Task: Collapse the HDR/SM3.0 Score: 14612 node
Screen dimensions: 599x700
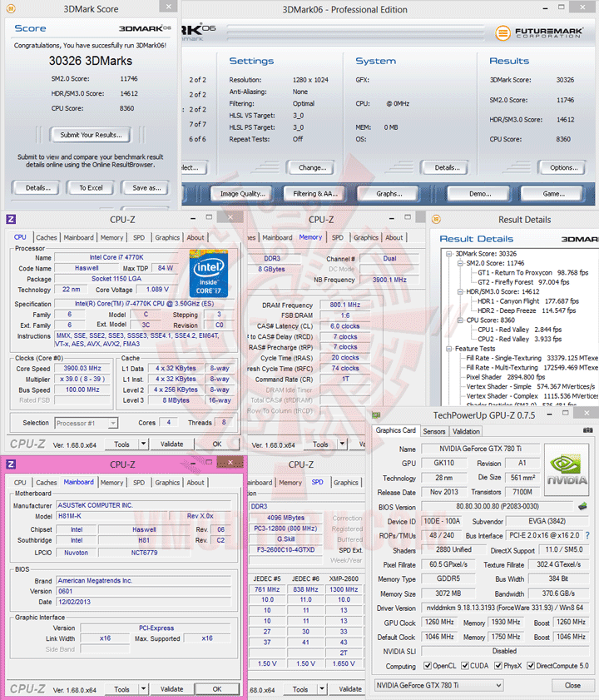Action: (460, 291)
